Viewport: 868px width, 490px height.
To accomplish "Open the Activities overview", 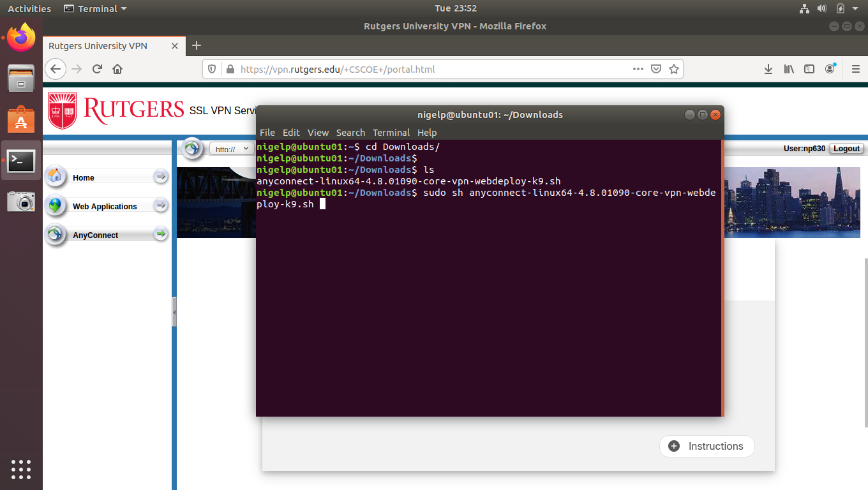I will point(29,8).
